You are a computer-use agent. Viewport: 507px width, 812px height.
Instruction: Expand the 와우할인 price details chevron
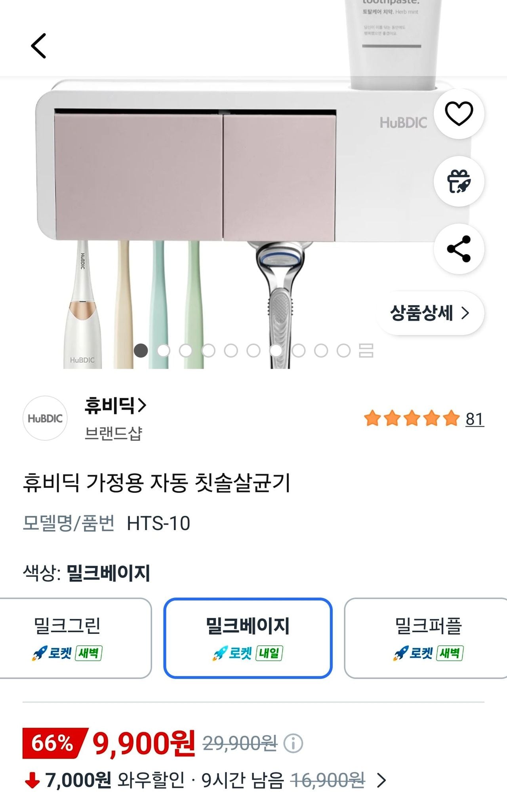(381, 780)
